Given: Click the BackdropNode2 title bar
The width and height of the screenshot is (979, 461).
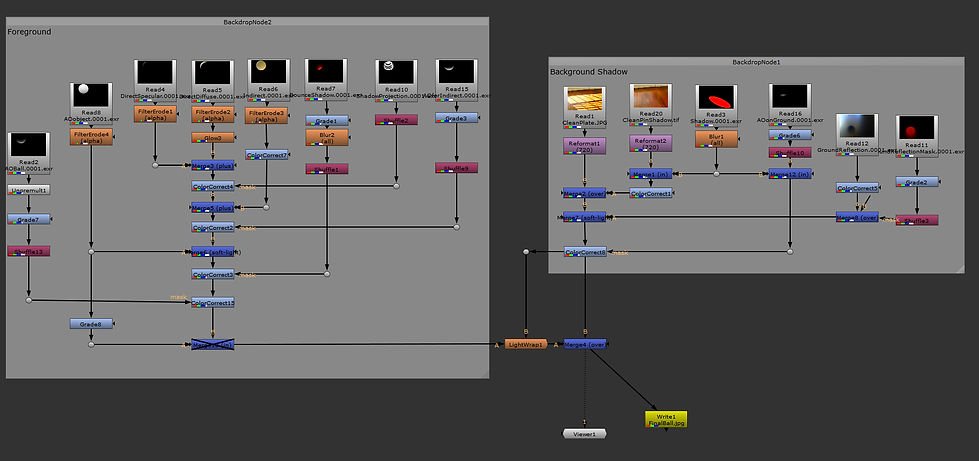Looking at the screenshot, I should (x=247, y=21).
